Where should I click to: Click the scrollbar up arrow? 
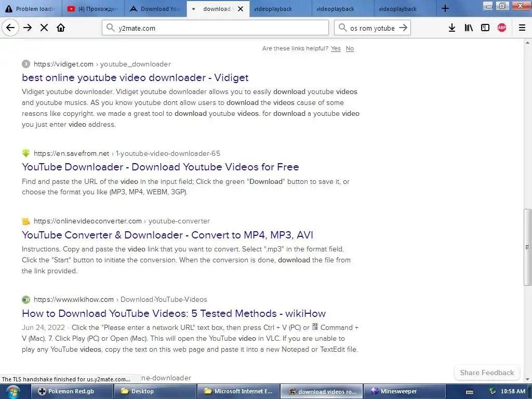[527, 43]
